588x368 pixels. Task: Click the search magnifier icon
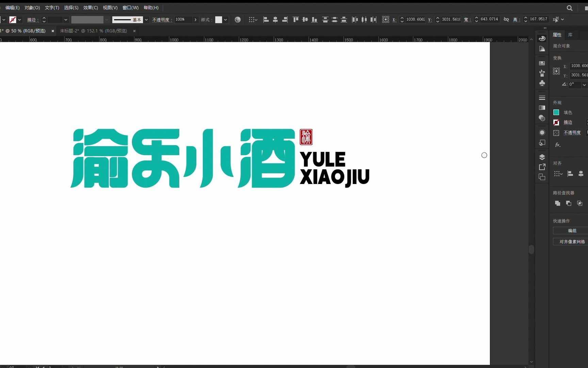coord(570,8)
